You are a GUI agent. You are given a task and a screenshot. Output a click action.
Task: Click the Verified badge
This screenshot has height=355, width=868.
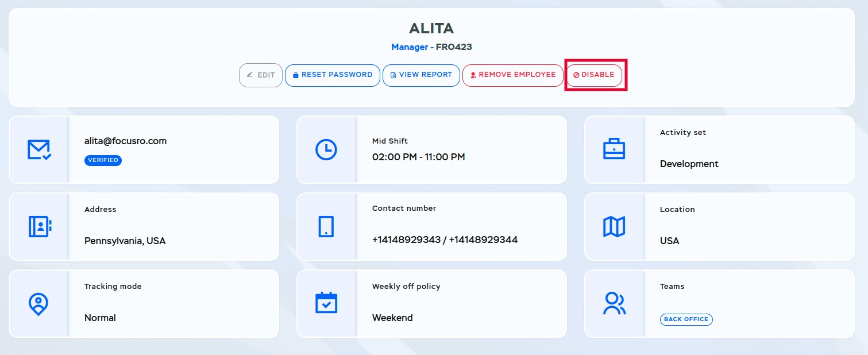tap(103, 160)
